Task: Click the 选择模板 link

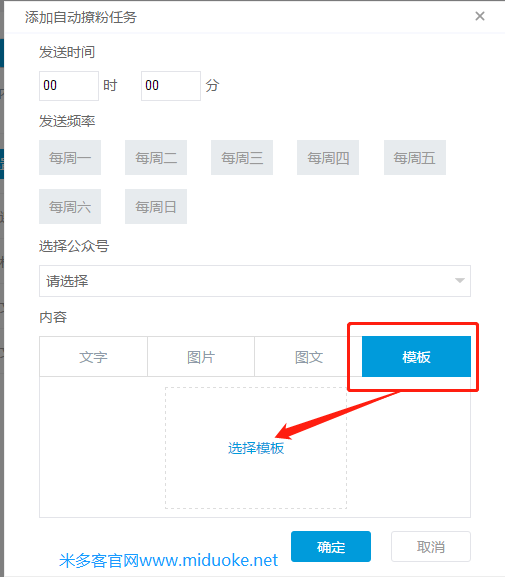Action: point(256,448)
